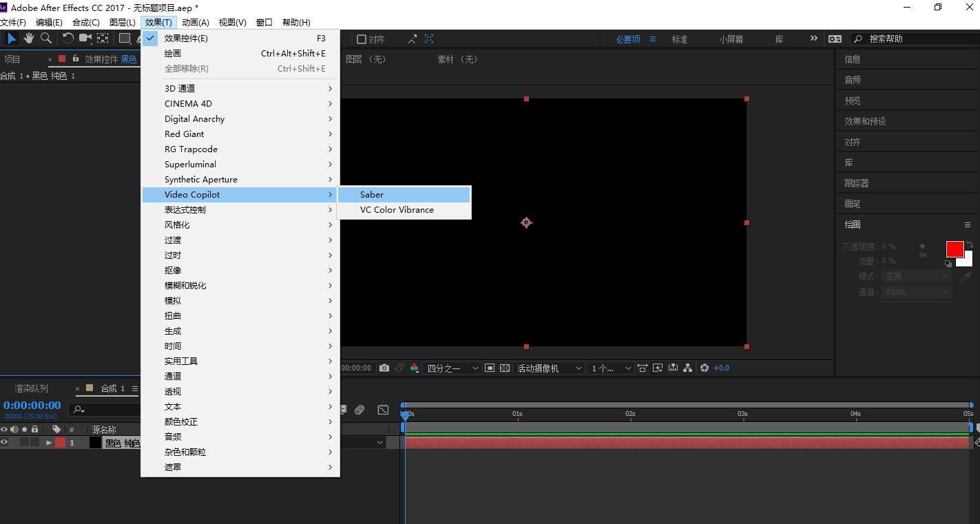
Task: Open the composition flowchart icon
Action: [x=687, y=368]
